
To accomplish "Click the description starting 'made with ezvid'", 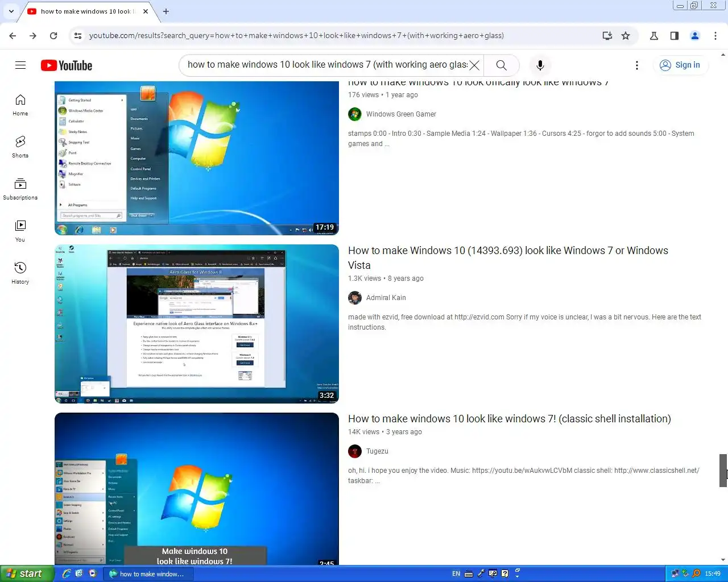I will 524,322.
